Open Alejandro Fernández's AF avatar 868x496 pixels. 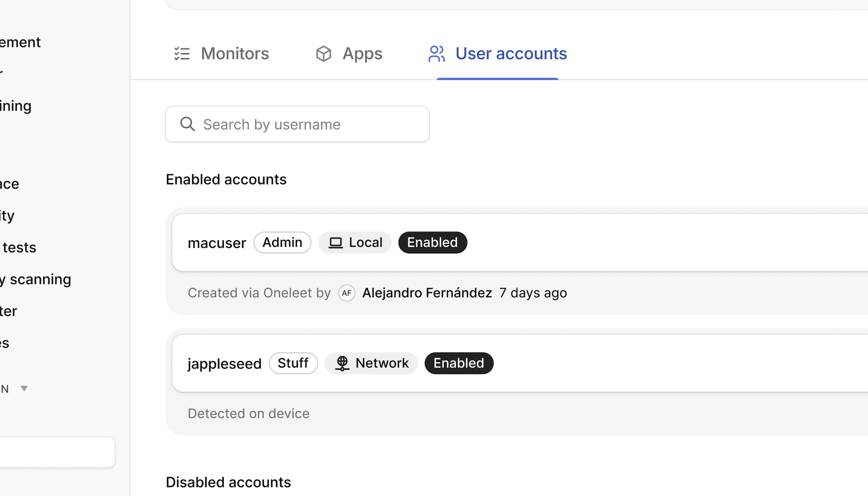click(x=346, y=293)
